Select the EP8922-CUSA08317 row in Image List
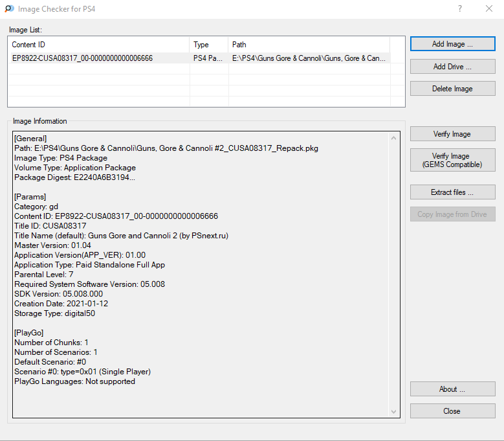The width and height of the screenshot is (504, 441). 200,58
